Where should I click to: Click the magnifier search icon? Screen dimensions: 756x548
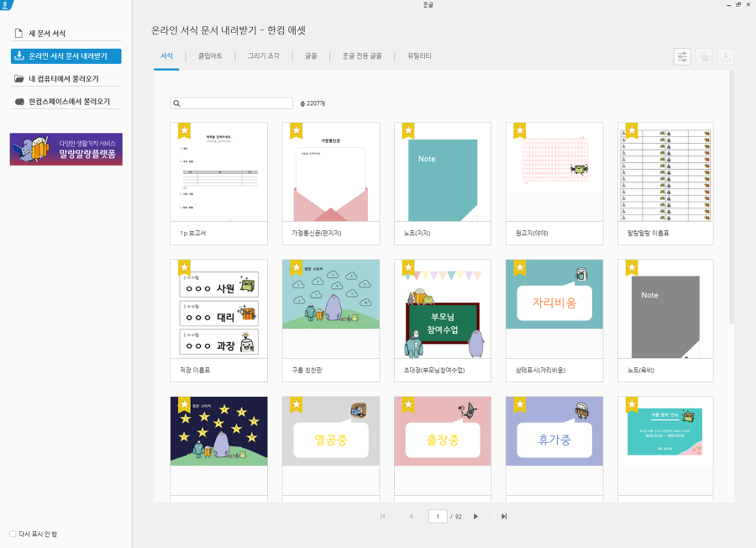(x=177, y=103)
